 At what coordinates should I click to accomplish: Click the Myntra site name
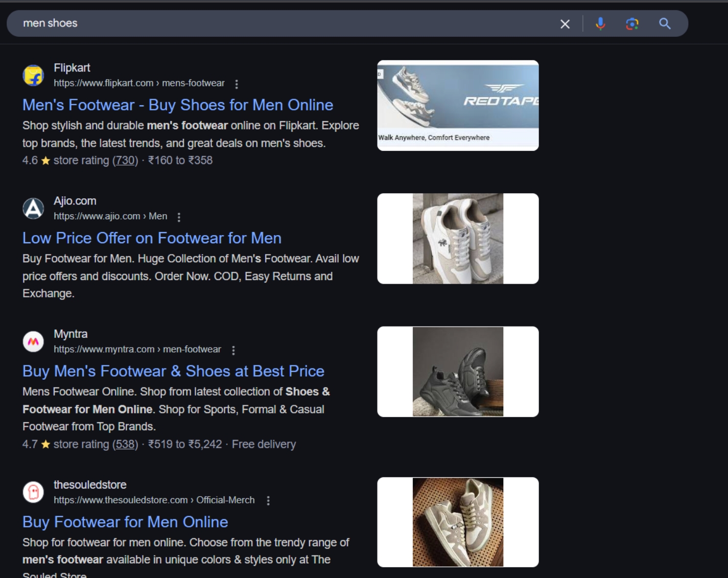[71, 334]
